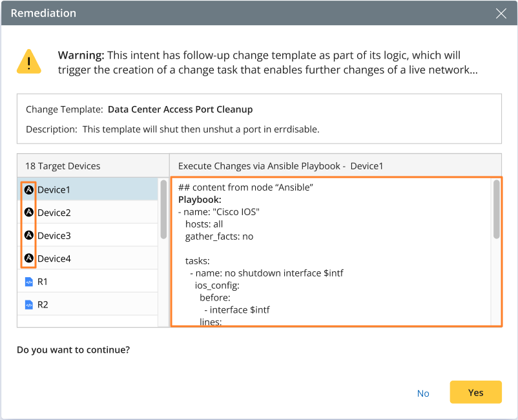The width and height of the screenshot is (518, 420).
Task: Select R2 in target devices list
Action: click(43, 304)
